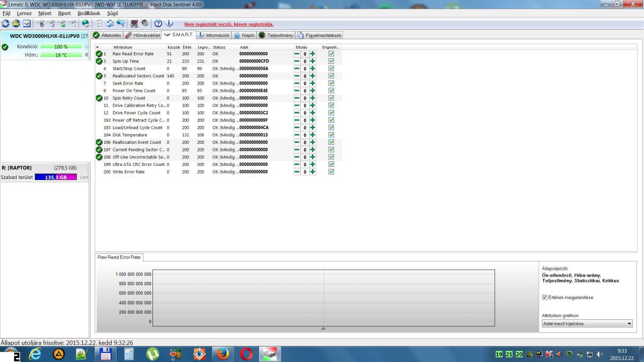This screenshot has height=362, width=644.
Task: Click the blue info about icon in toolbar
Action: coord(170,24)
